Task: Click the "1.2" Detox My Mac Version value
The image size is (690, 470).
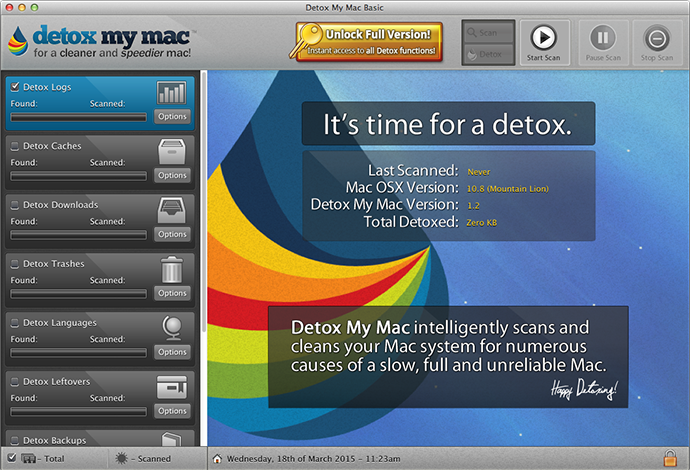Action: coord(473,206)
